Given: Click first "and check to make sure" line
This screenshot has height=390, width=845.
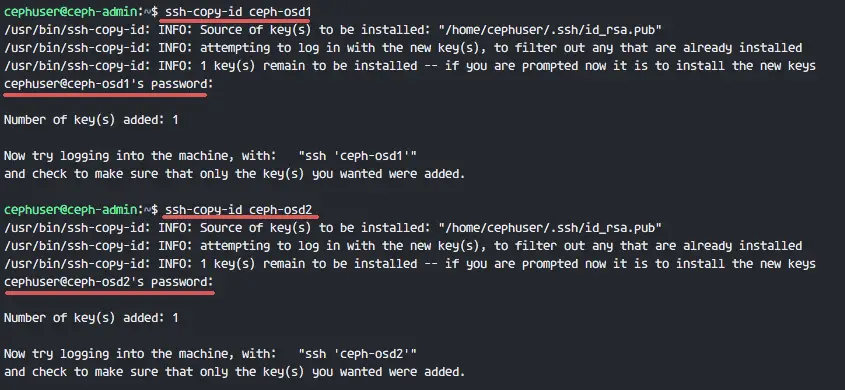Looking at the screenshot, I should click(234, 174).
